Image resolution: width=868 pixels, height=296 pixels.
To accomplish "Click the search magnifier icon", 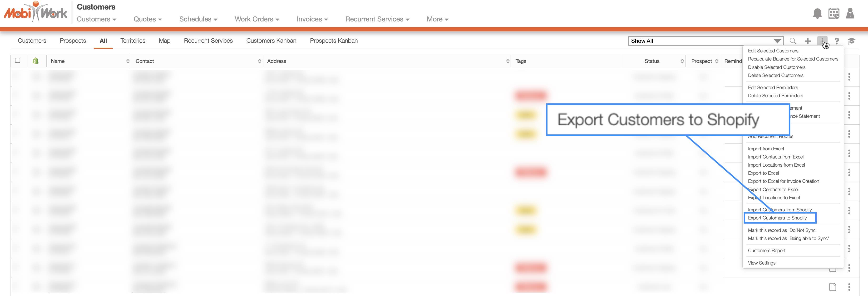I will tap(793, 41).
